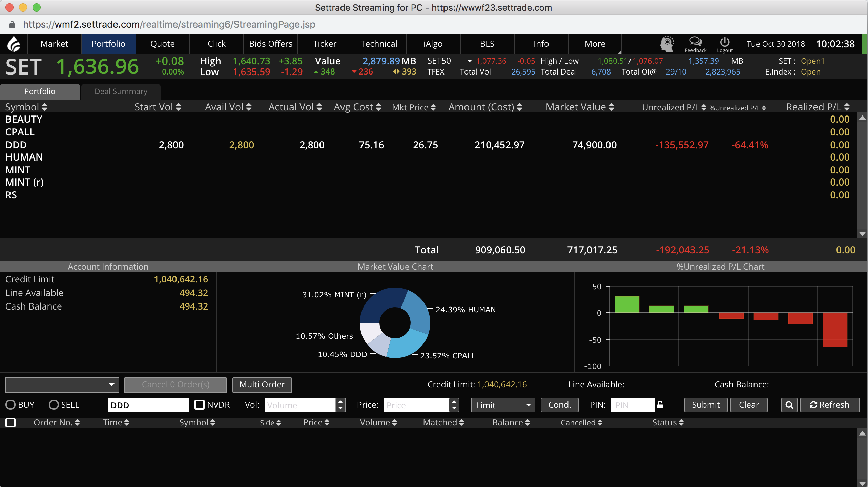Screen dimensions: 868x487
Task: Open the BLS tab
Action: tap(487, 44)
